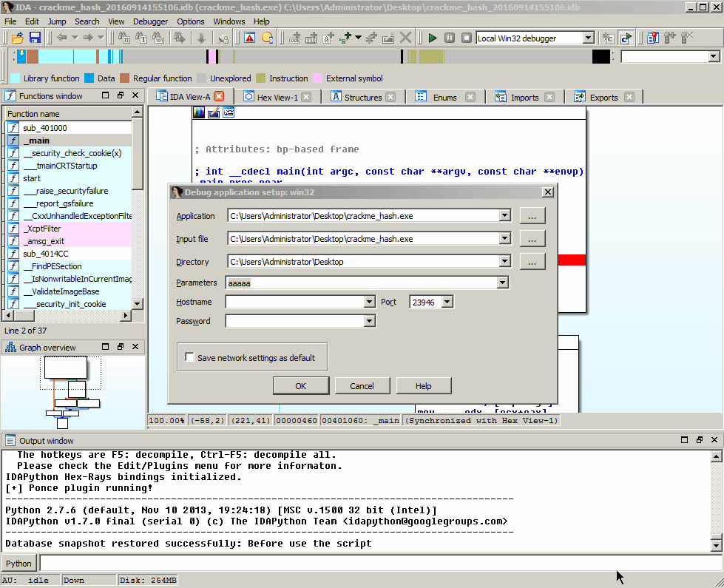Click the text search binoculars icon

pos(141,38)
